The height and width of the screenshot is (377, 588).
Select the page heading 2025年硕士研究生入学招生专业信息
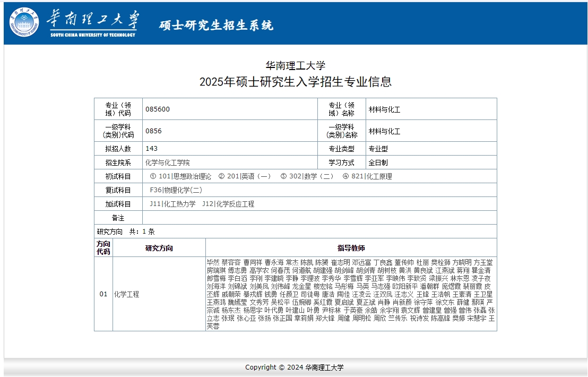pyautogui.click(x=296, y=81)
